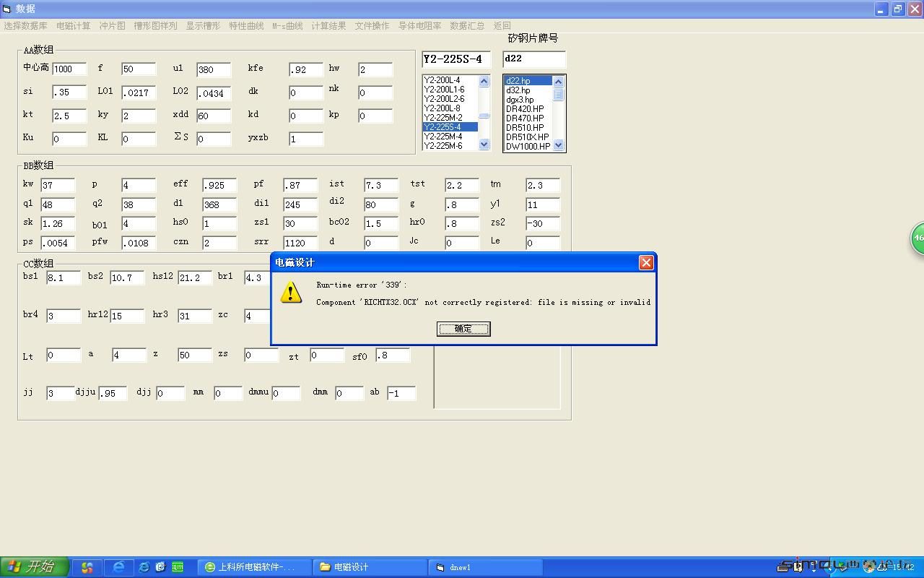924x578 pixels.
Task: Click the kw field showing 37
Action: point(58,186)
